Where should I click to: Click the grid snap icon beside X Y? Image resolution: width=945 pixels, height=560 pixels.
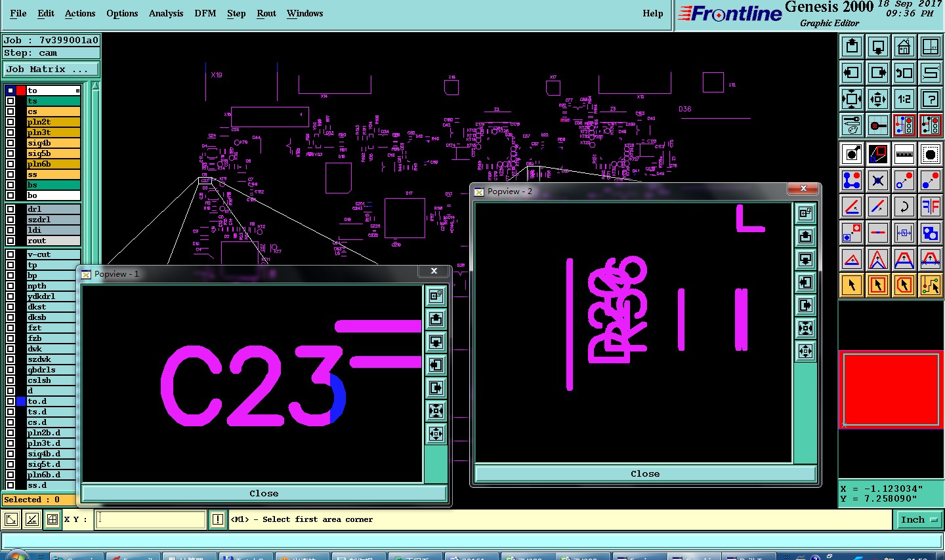[x=52, y=520]
